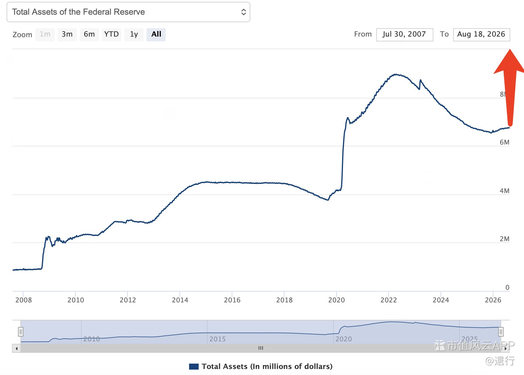
Task: Edit the To date field Aug 18, 2026
Action: (x=481, y=34)
